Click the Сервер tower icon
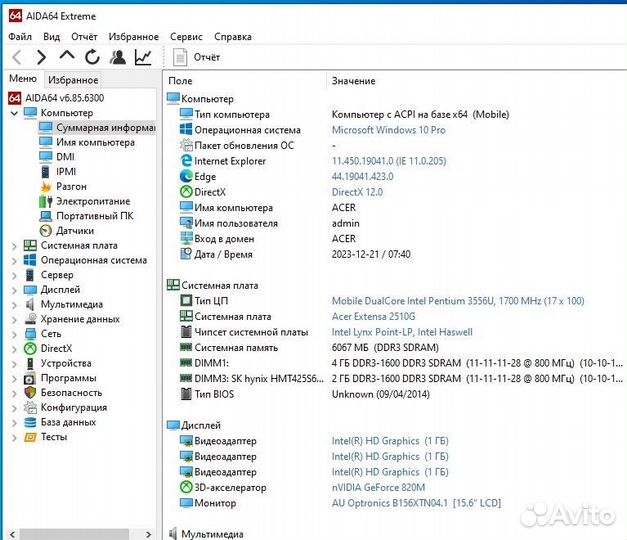 (x=30, y=275)
